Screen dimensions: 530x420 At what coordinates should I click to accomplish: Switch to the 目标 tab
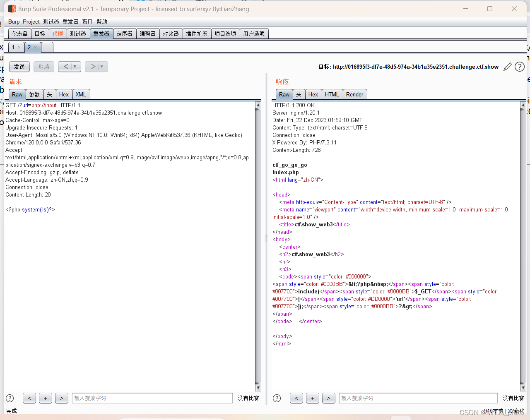(x=40, y=34)
